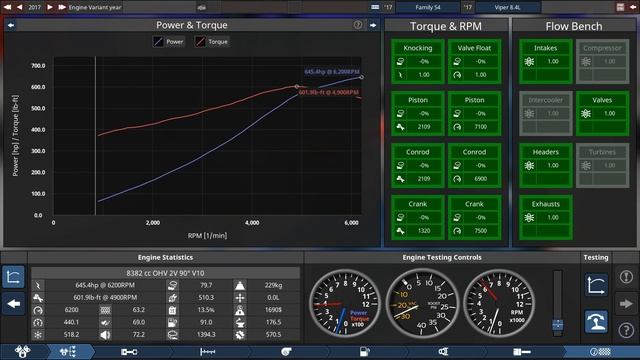Click the boost pressure dial gauge

pyautogui.click(x=422, y=303)
